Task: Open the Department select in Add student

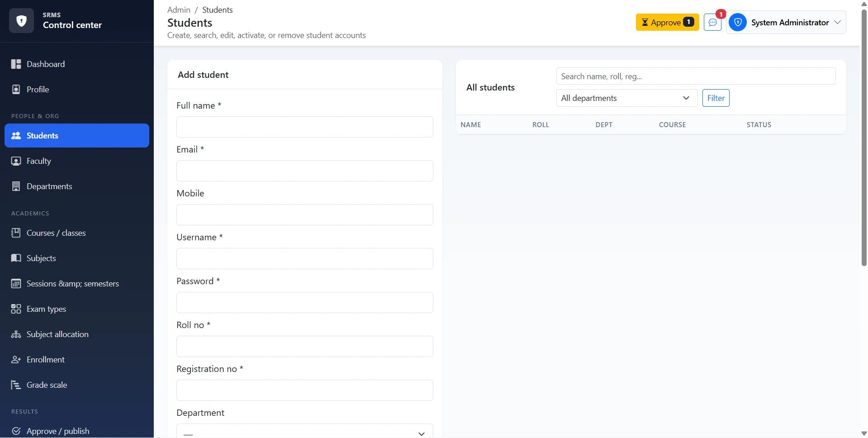Action: (305, 431)
